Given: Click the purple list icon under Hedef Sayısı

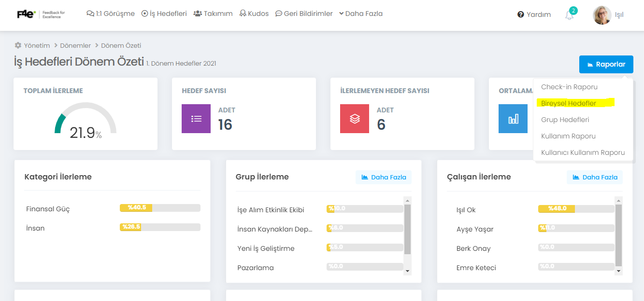Looking at the screenshot, I should click(x=196, y=119).
